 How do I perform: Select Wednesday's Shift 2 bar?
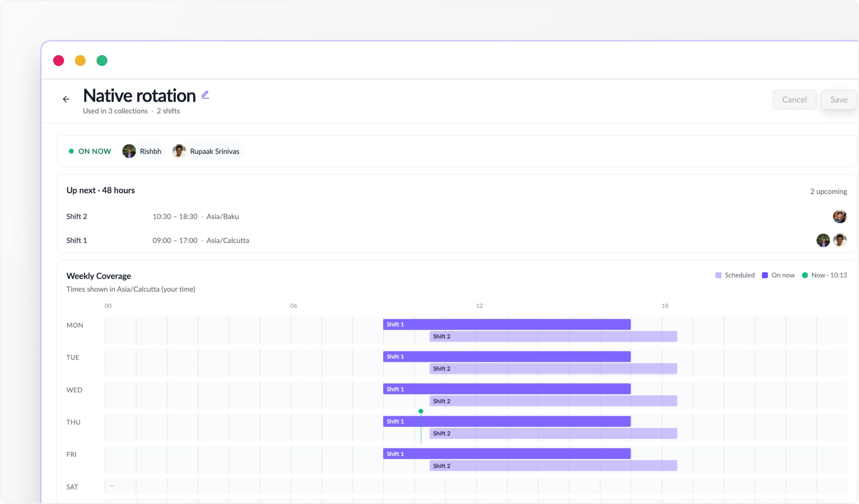click(553, 401)
